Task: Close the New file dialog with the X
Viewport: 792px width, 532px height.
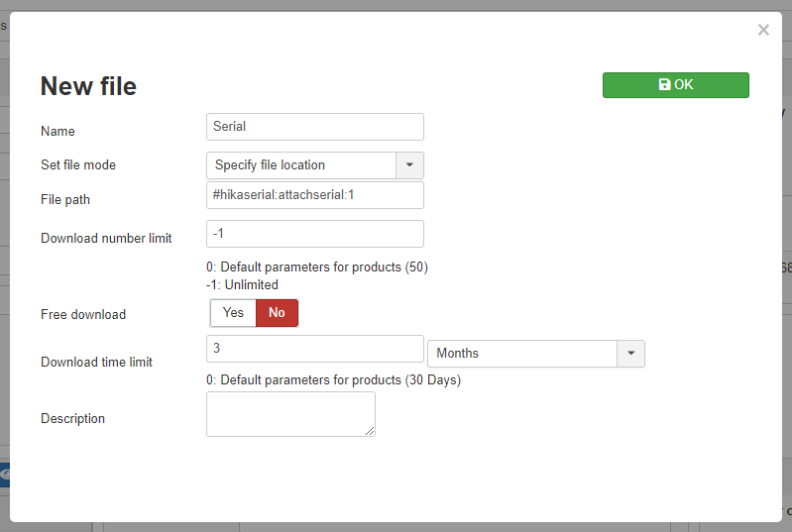Action: tap(763, 30)
